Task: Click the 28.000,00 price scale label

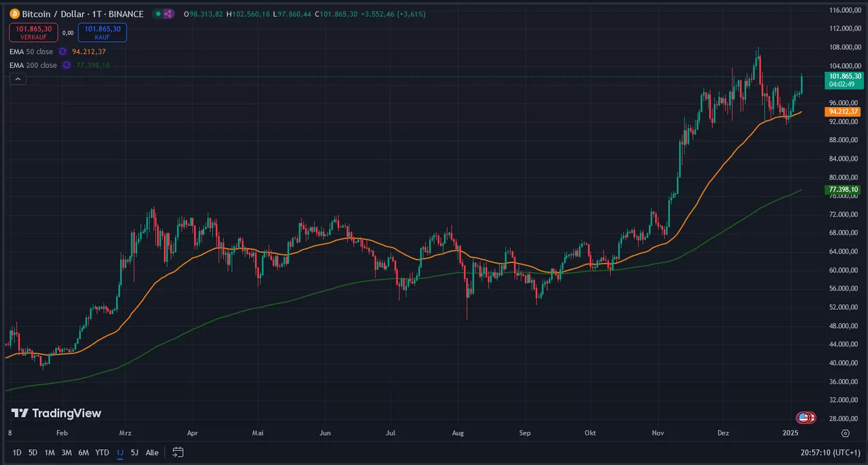Action: (844, 419)
